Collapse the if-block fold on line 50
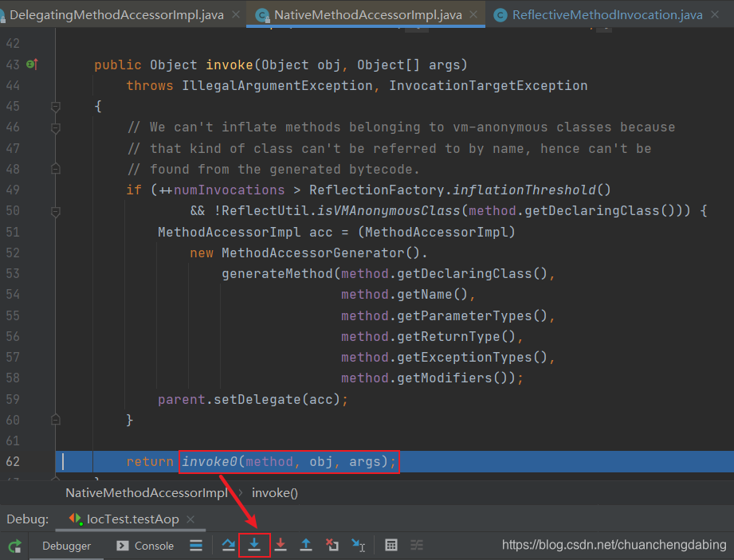The width and height of the screenshot is (734, 560). click(x=56, y=211)
